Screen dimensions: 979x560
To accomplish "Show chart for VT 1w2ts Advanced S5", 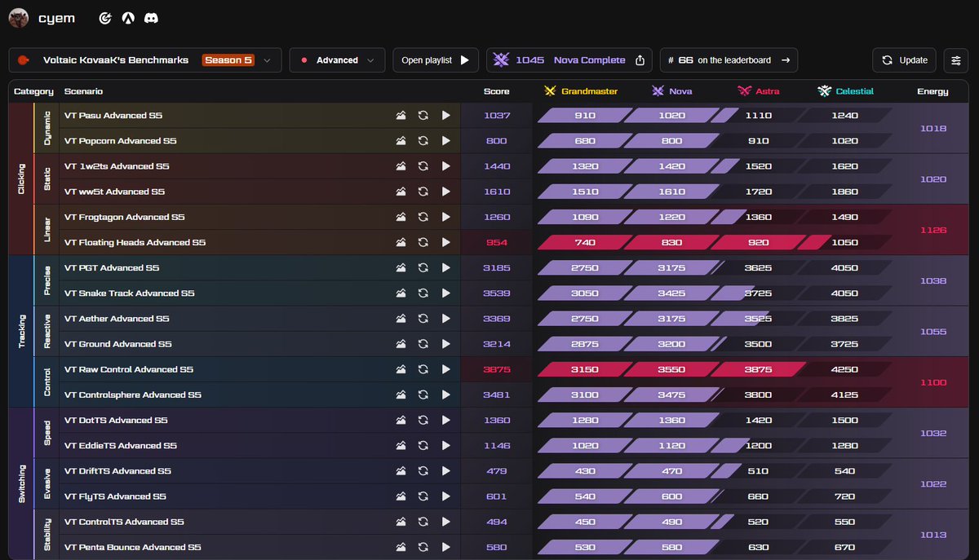I will [401, 166].
